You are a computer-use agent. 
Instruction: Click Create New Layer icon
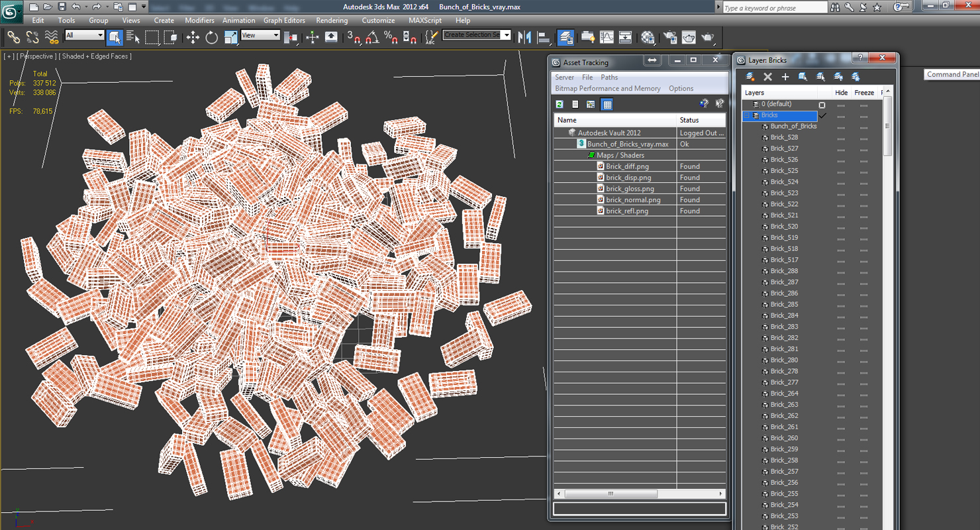750,77
